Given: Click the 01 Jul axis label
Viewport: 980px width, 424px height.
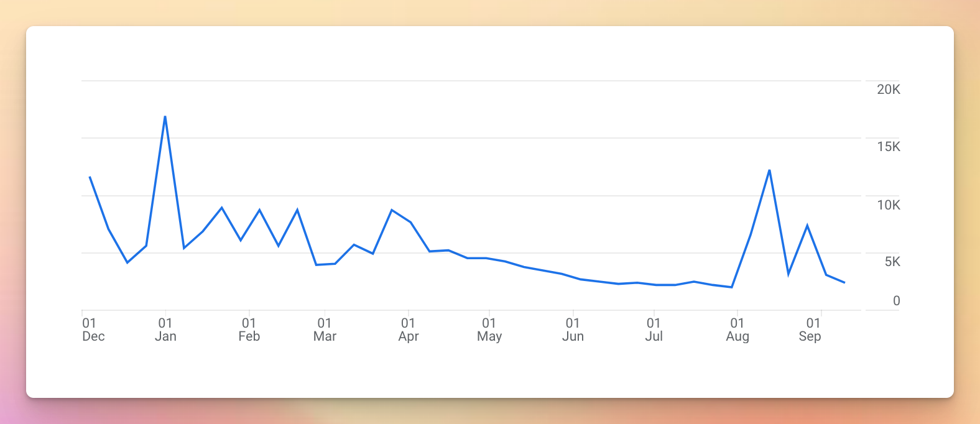Looking at the screenshot, I should tap(654, 330).
